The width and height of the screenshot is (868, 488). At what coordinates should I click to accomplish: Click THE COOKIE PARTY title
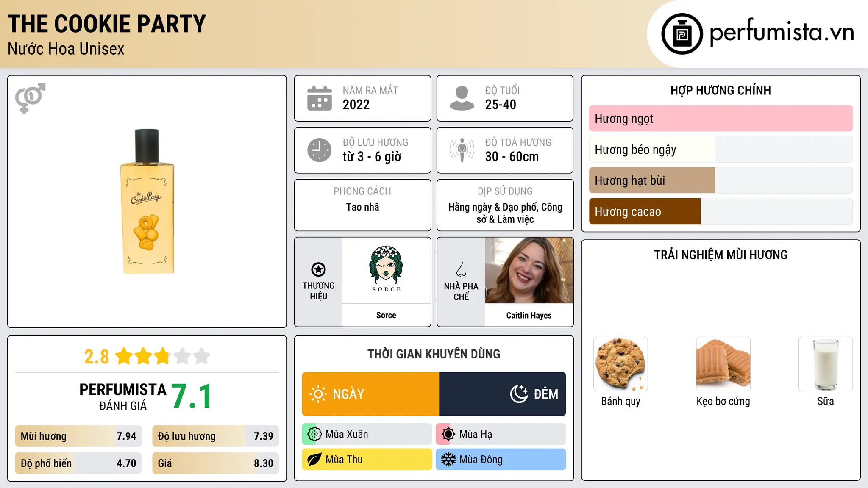coord(107,24)
